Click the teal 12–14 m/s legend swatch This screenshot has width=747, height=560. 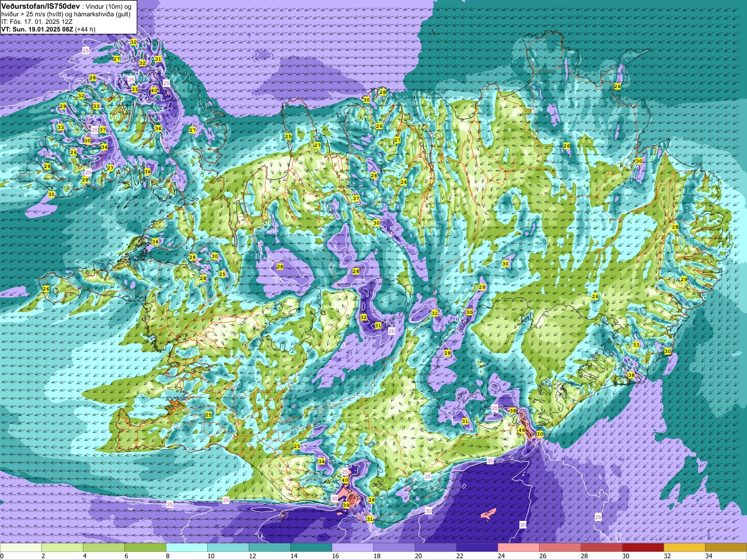270,548
